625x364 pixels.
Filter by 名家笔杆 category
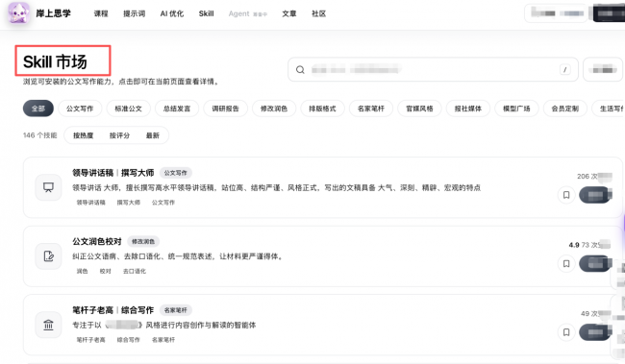click(371, 109)
